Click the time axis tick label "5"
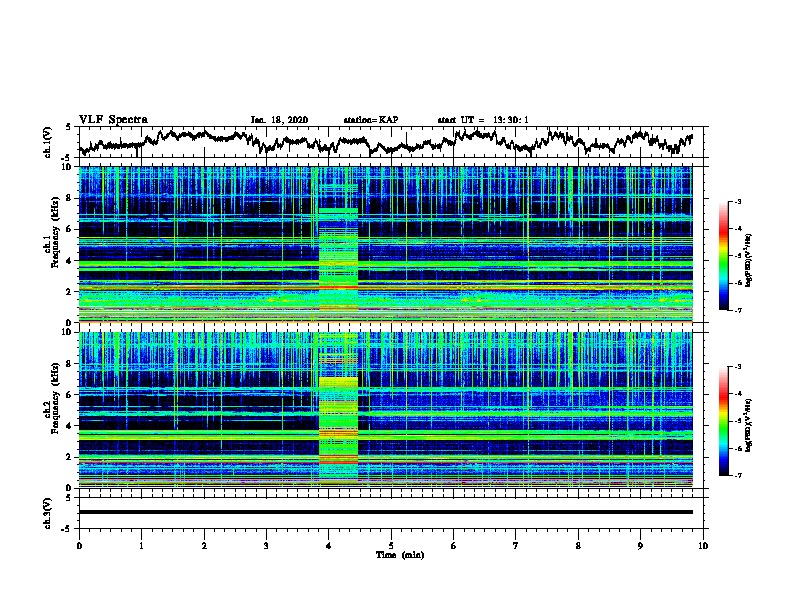 [x=391, y=546]
